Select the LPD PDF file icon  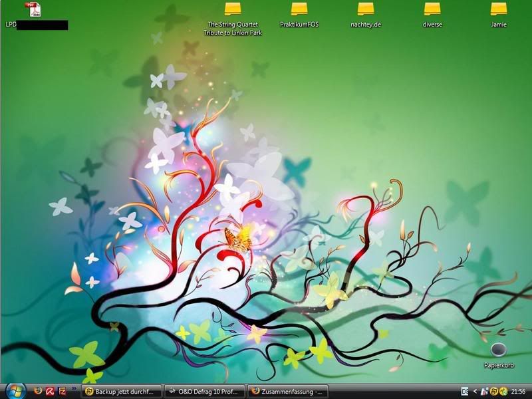click(33, 9)
